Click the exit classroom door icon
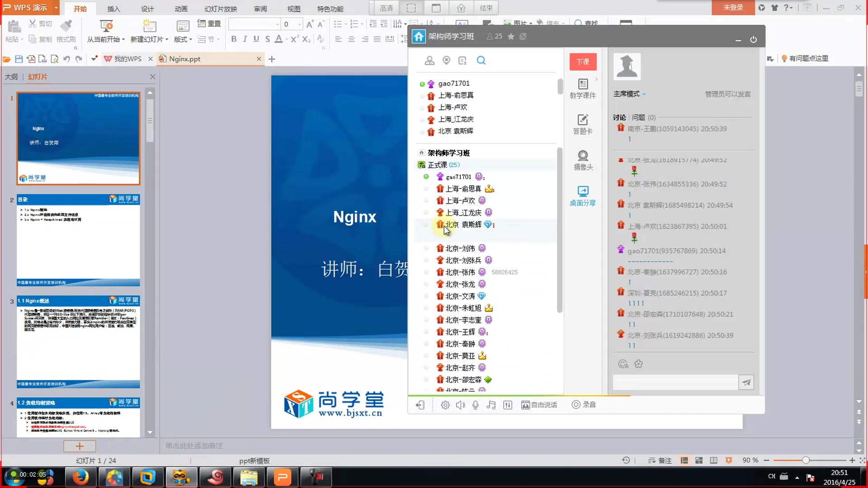868x488 pixels. pyautogui.click(x=420, y=405)
